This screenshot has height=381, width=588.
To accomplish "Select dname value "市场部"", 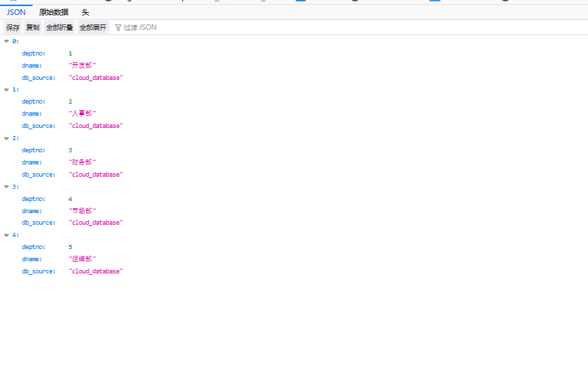I will (82, 210).
